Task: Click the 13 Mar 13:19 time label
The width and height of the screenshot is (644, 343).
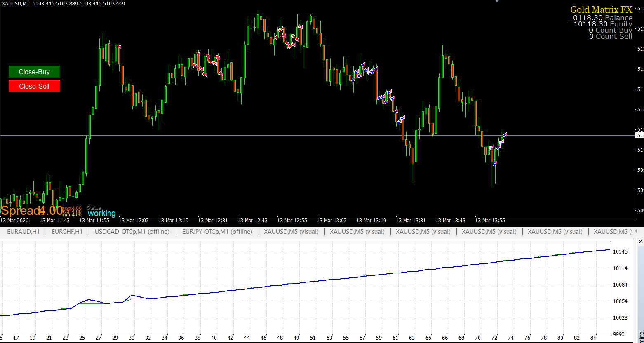Action: (371, 221)
